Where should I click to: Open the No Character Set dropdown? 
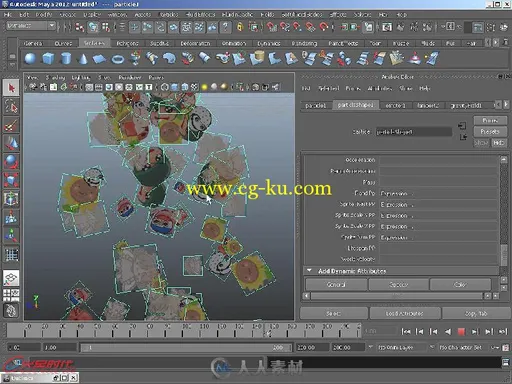coord(463,348)
